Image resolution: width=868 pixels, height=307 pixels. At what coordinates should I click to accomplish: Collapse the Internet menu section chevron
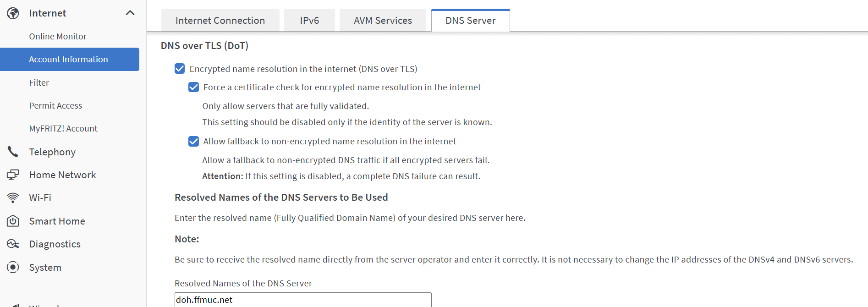130,13
